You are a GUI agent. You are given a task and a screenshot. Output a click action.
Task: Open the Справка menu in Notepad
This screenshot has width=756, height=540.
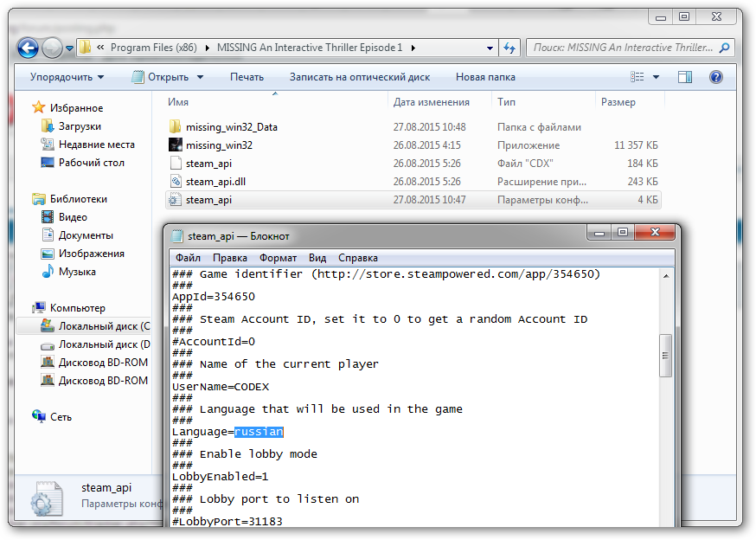pos(358,258)
